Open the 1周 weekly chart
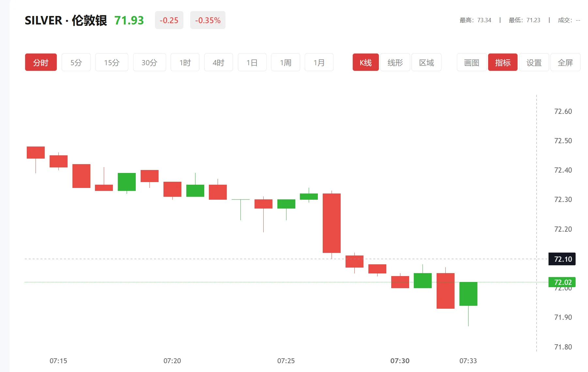588x372 pixels. point(286,62)
